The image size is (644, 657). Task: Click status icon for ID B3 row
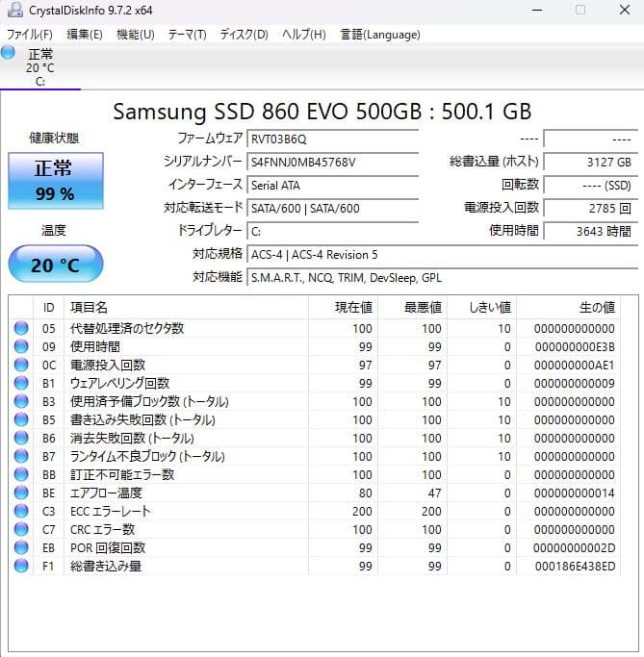click(x=21, y=401)
